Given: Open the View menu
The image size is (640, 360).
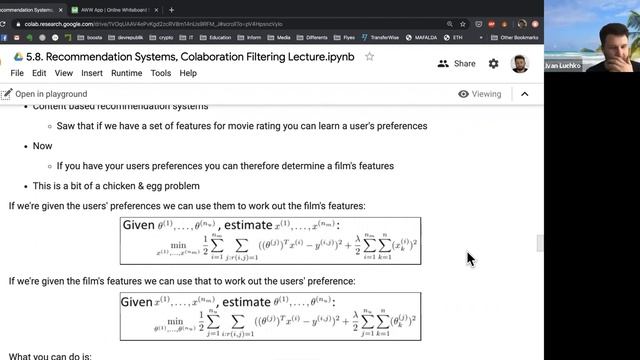Looking at the screenshot, I should tap(64, 73).
